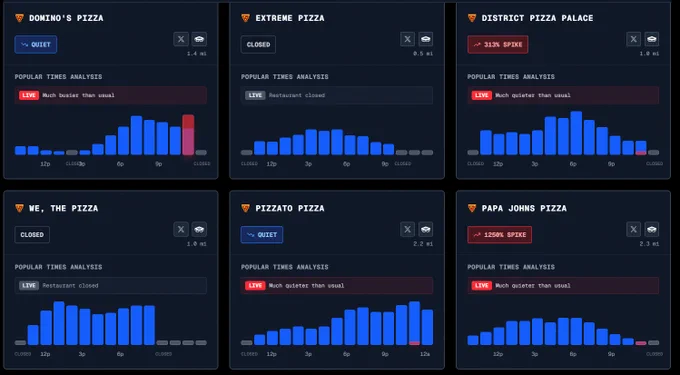Viewport: 680px width, 375px height.
Task: Click the 1.4 mi distance on Domino's card
Action: [197, 54]
